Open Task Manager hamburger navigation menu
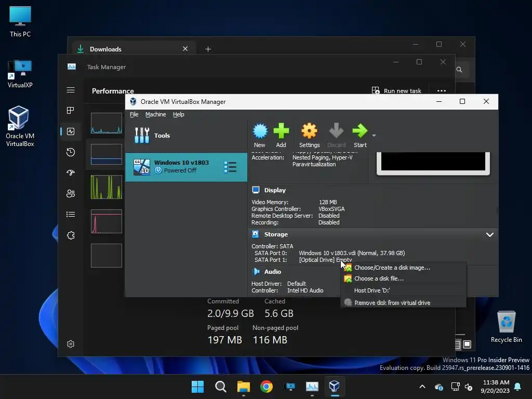Screen dimensions: 532x399 point(71,90)
